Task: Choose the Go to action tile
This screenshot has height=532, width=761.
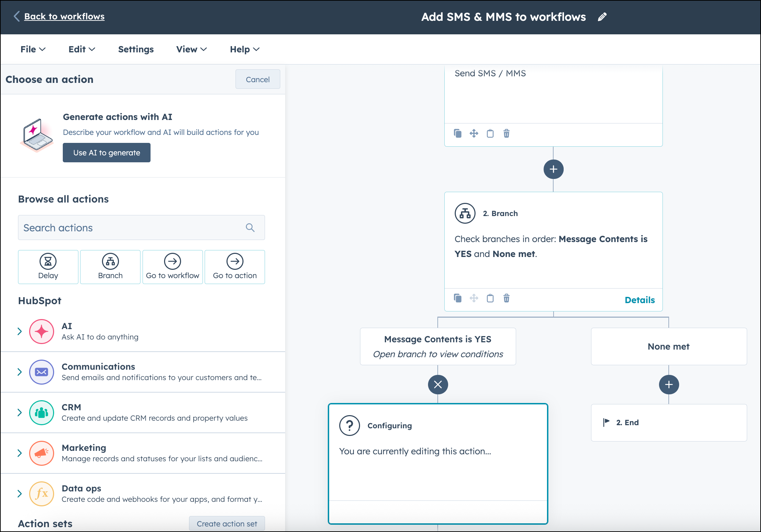Action: pos(235,267)
